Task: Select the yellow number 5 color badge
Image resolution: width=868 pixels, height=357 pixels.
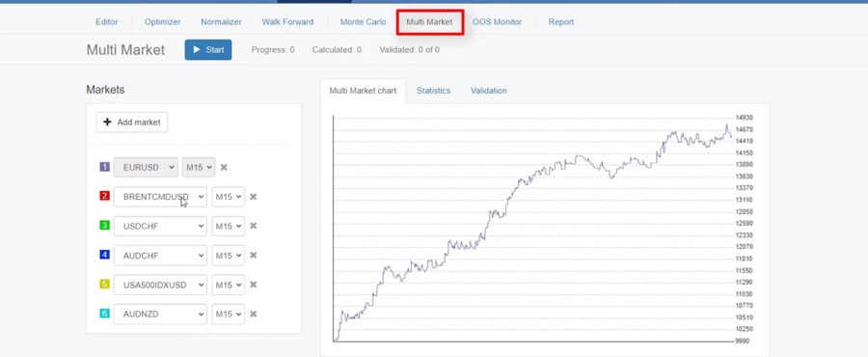Action: 104,284
